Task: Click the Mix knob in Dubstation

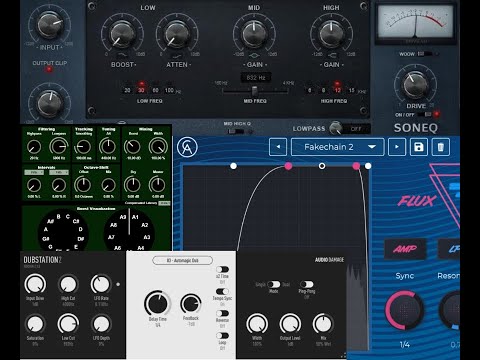Action: point(323,324)
